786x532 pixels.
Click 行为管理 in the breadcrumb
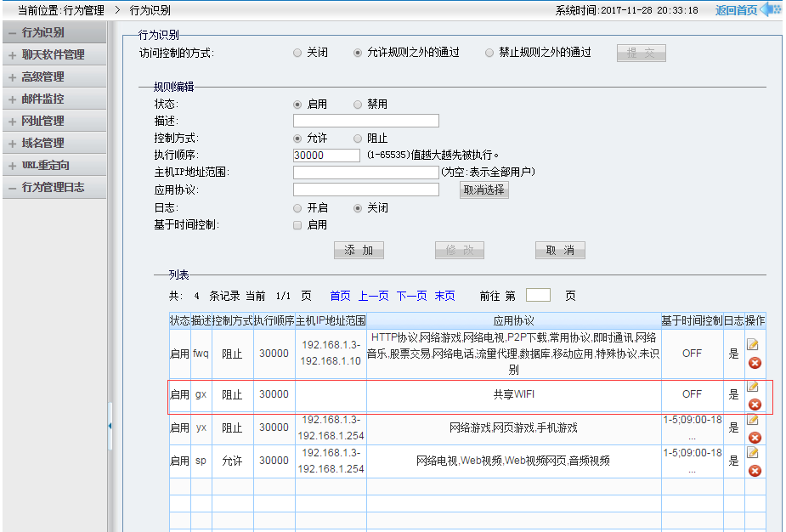(x=84, y=10)
